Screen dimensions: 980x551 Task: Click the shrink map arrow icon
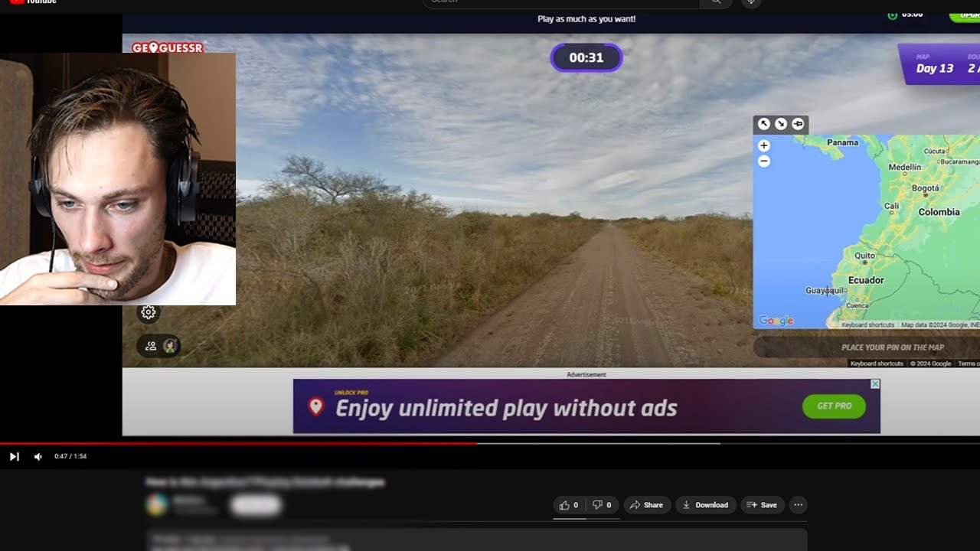click(781, 124)
